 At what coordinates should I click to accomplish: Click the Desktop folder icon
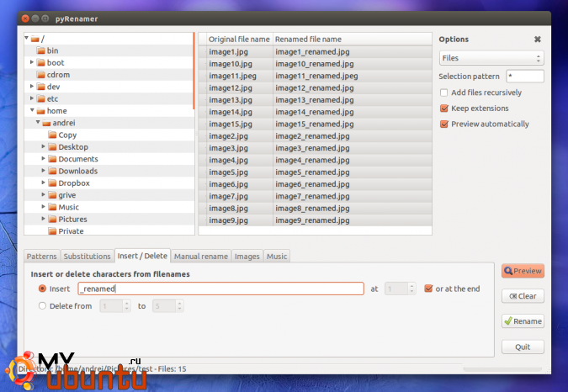click(52, 147)
